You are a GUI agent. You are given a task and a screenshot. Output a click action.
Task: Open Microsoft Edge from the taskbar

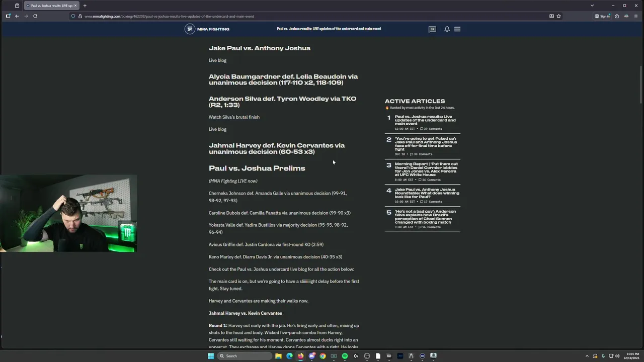(x=289, y=356)
